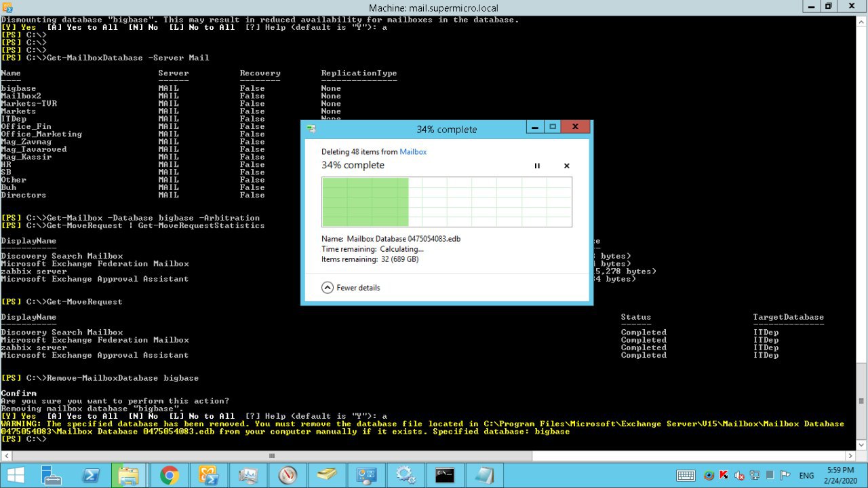This screenshot has height=488, width=868.
Task: Select the 'Office_Marketing' database name
Action: click(41, 134)
